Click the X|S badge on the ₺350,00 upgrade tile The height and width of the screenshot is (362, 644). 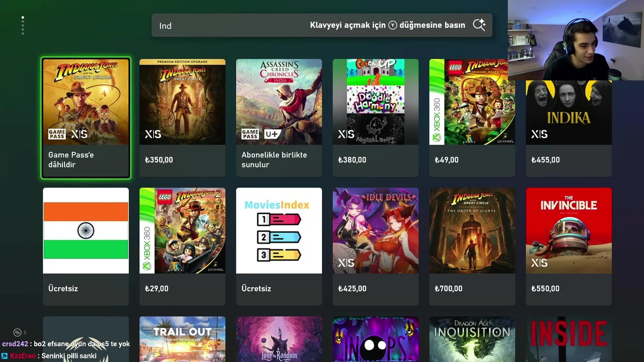(153, 134)
